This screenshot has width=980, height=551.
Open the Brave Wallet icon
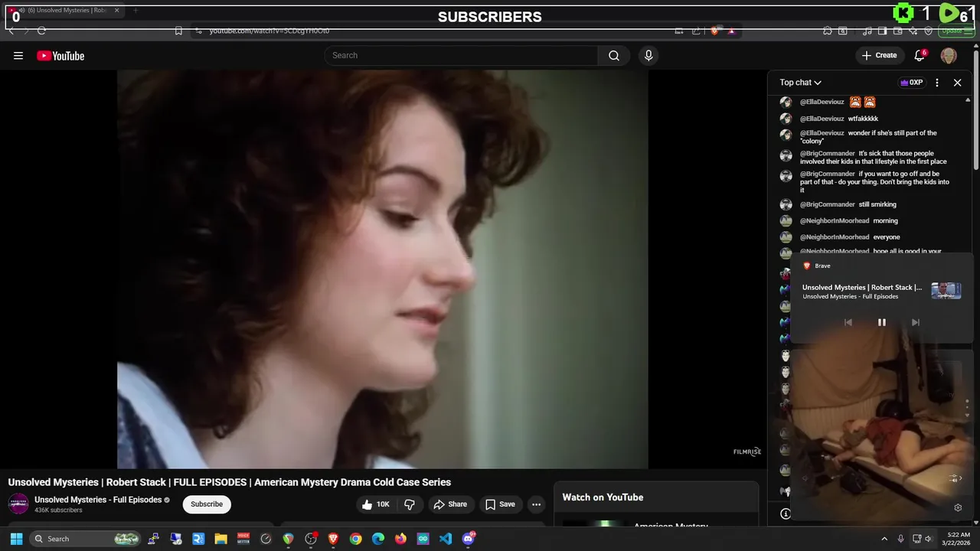(x=898, y=31)
